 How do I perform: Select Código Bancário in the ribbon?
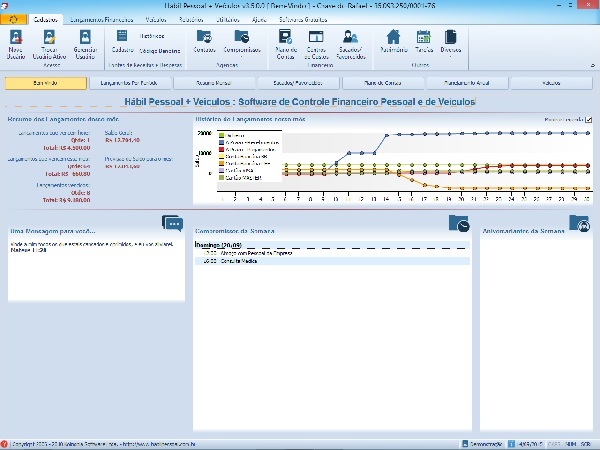[160, 51]
